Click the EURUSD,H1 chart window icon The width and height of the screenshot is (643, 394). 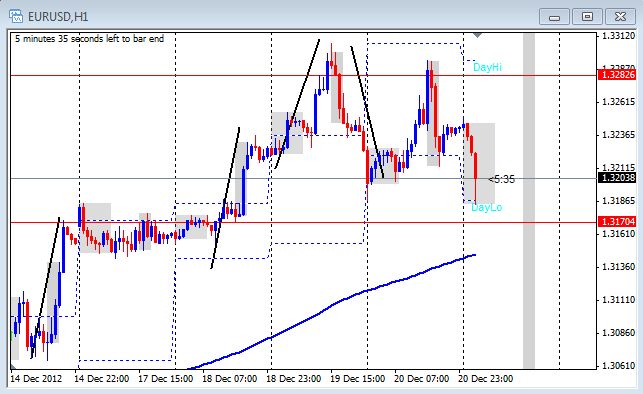point(16,16)
